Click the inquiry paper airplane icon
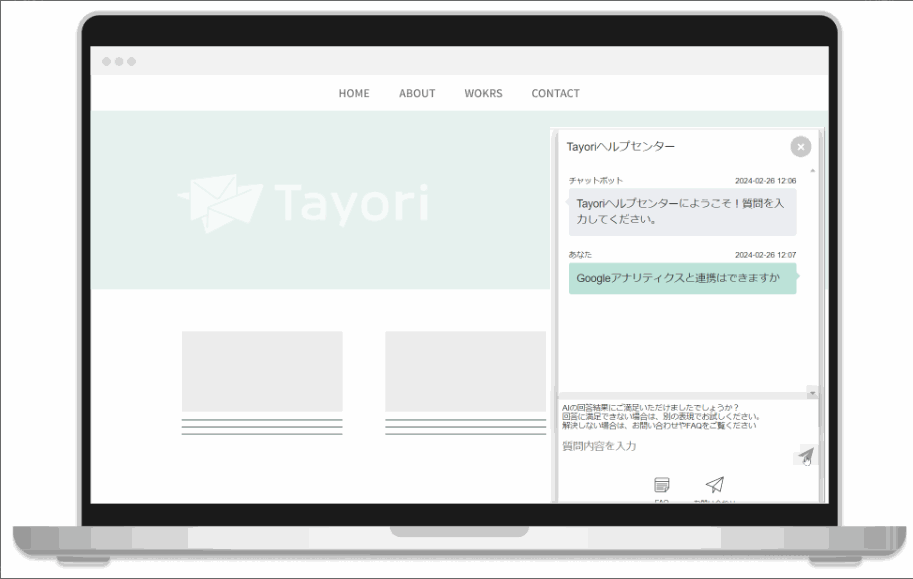913x579 pixels. [x=714, y=485]
